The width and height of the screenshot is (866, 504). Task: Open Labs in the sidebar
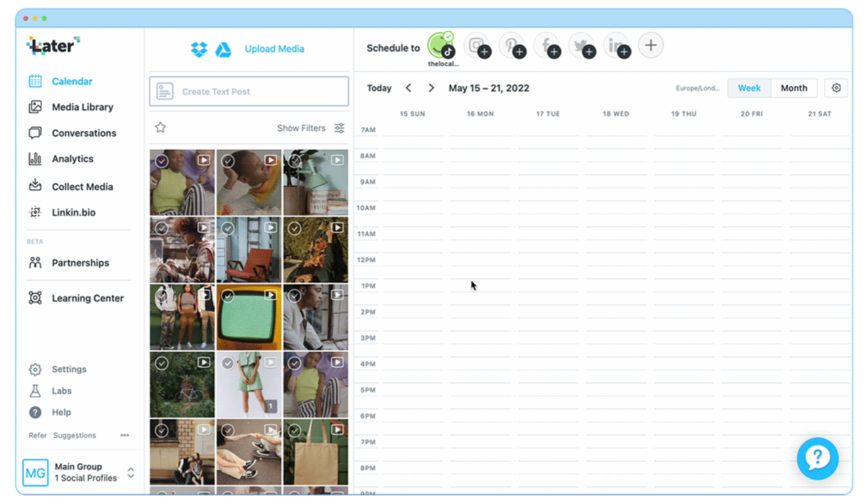tap(50, 391)
